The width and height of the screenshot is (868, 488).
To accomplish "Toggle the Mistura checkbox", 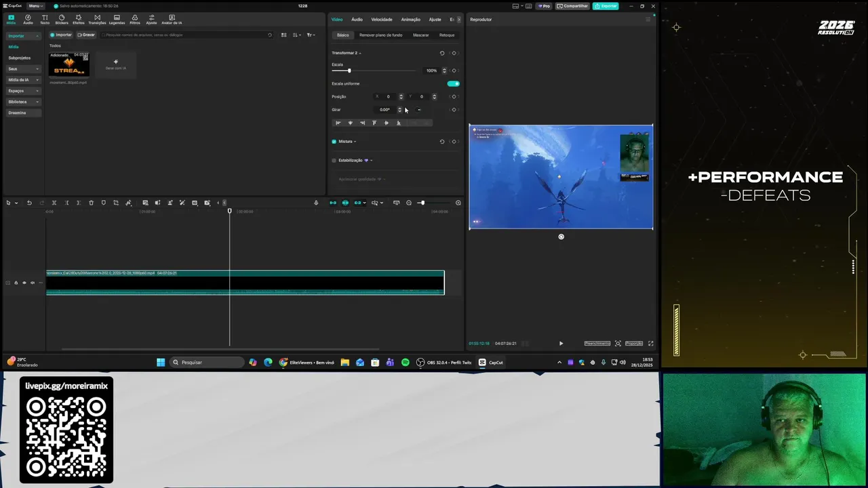I will (334, 142).
